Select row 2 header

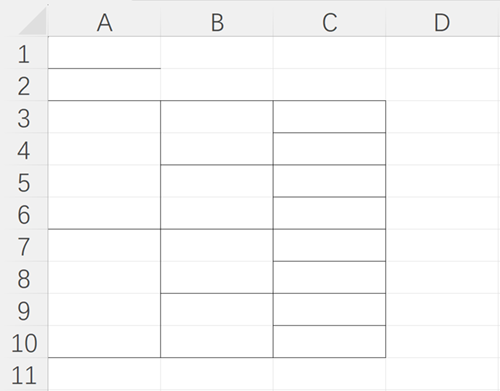coord(24,85)
